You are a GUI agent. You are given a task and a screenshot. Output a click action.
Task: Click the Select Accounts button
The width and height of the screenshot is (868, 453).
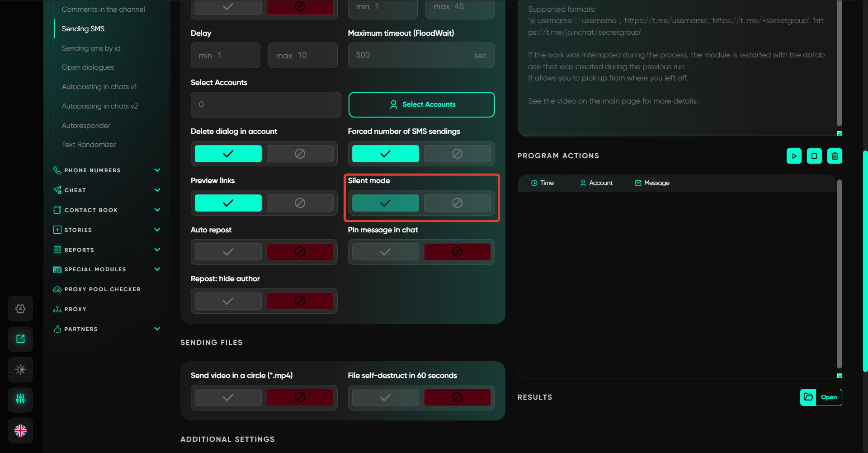click(x=421, y=104)
